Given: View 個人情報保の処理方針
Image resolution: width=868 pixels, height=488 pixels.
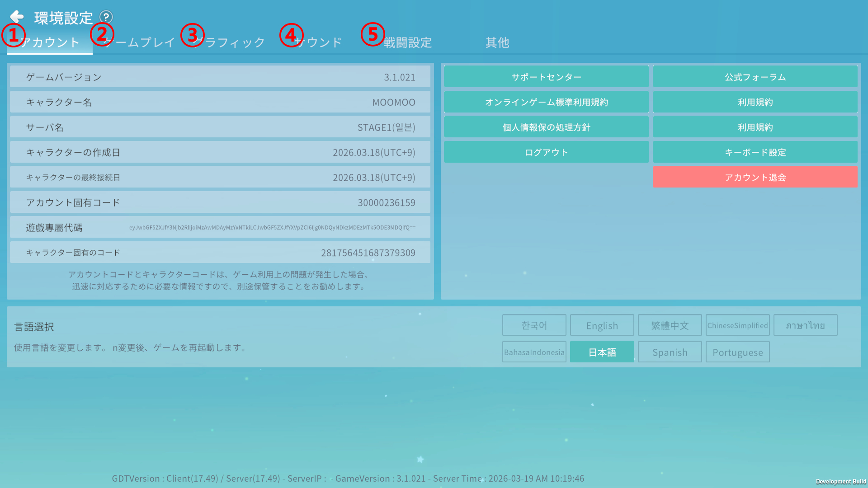Looking at the screenshot, I should pos(546,127).
